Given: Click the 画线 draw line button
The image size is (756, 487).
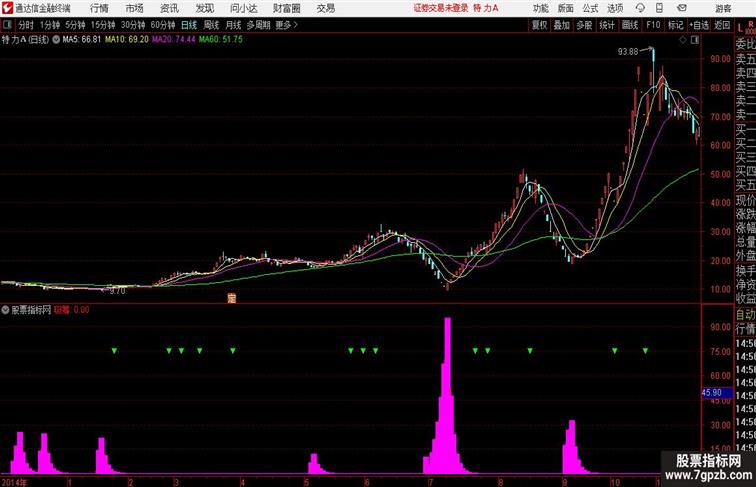Looking at the screenshot, I should (630, 25).
